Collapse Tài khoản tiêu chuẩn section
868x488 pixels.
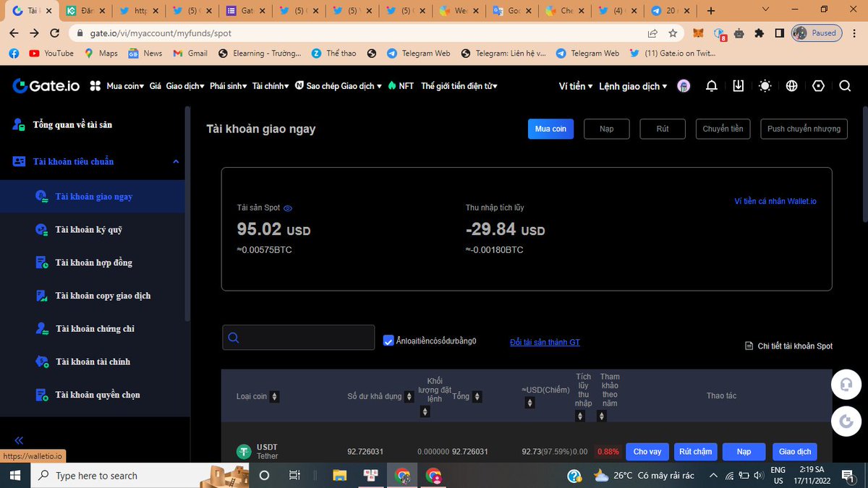click(x=175, y=162)
